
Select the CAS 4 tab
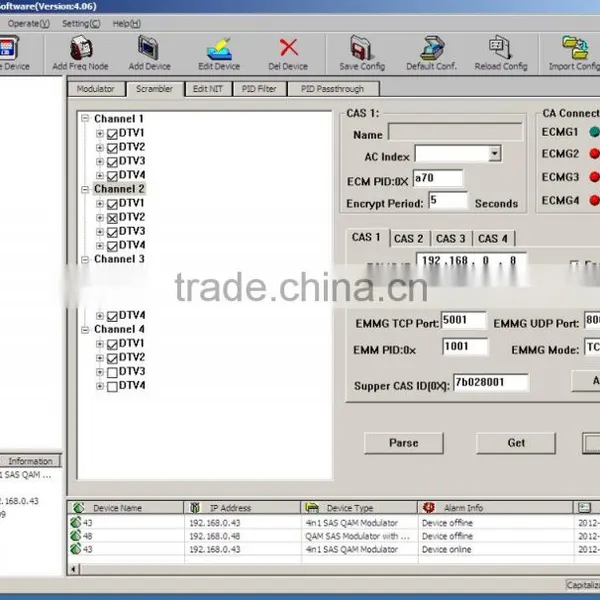click(x=493, y=238)
